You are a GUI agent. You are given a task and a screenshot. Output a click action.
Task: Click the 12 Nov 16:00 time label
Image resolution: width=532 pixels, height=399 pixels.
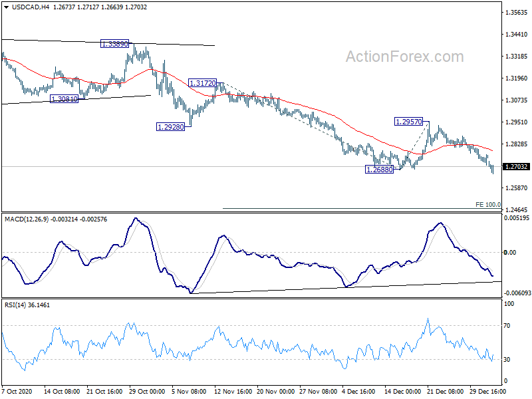[x=233, y=391]
